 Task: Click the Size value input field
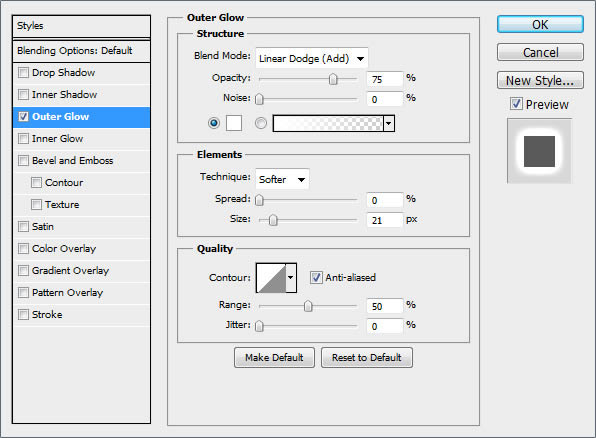pos(384,220)
